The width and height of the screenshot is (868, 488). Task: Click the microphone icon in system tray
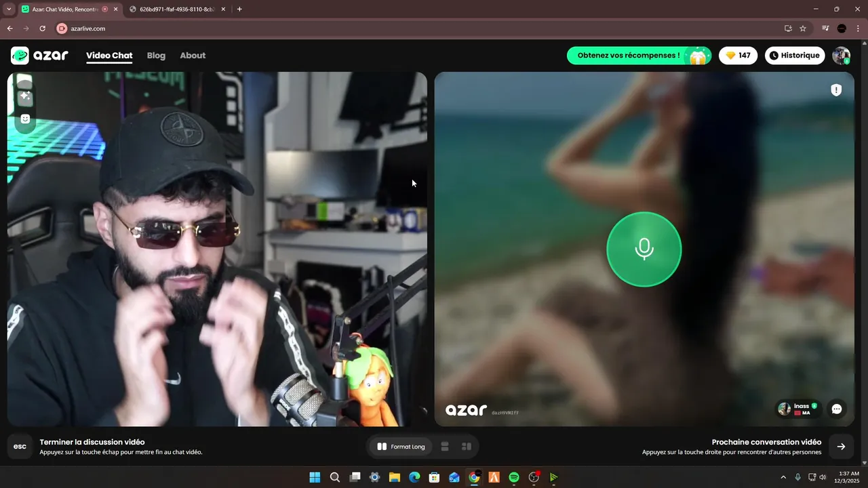[x=798, y=477]
